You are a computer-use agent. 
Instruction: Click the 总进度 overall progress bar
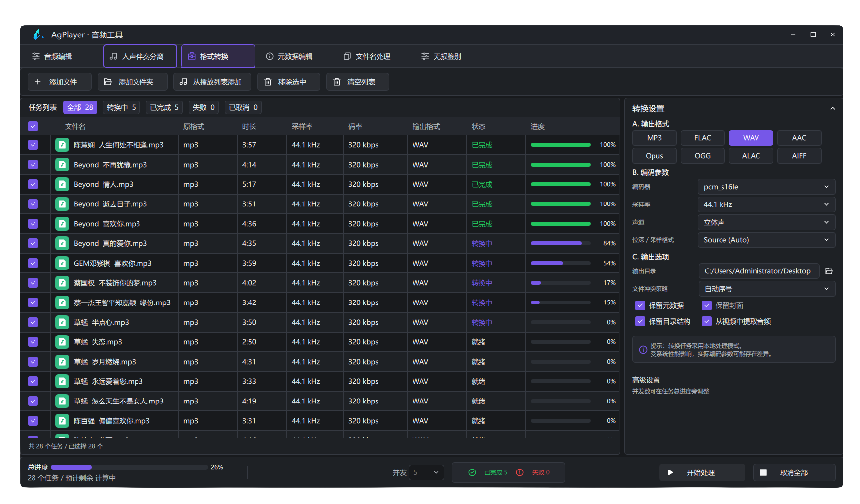click(x=130, y=467)
